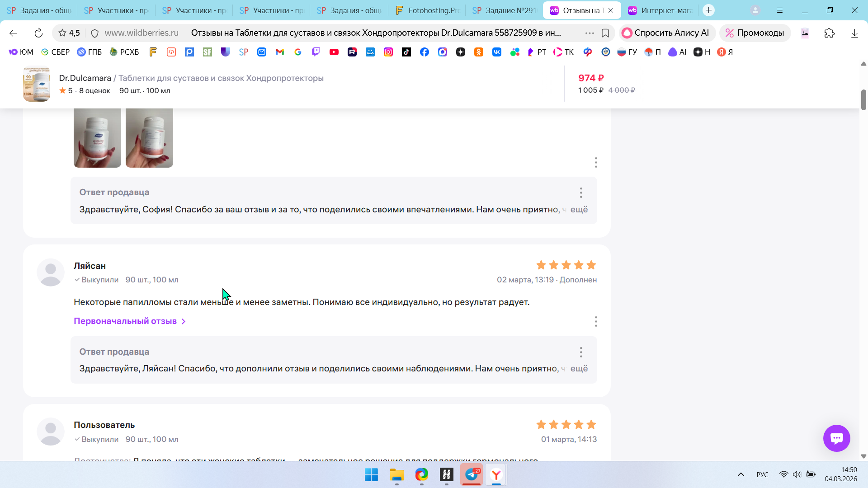Viewport: 868px width, 488px height.
Task: Open the downloads arrow icon
Action: [x=854, y=33]
